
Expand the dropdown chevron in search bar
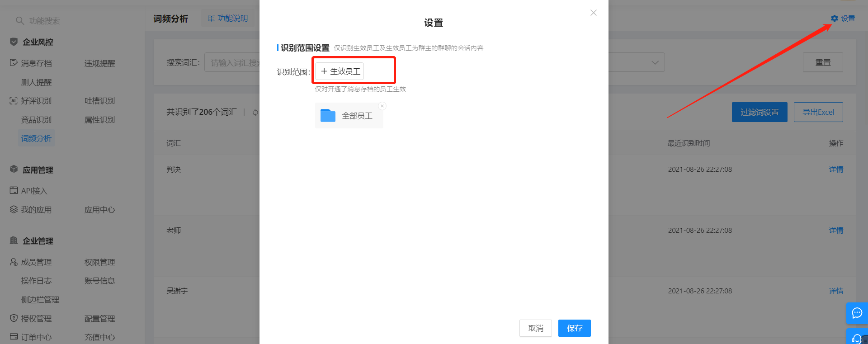click(x=655, y=62)
